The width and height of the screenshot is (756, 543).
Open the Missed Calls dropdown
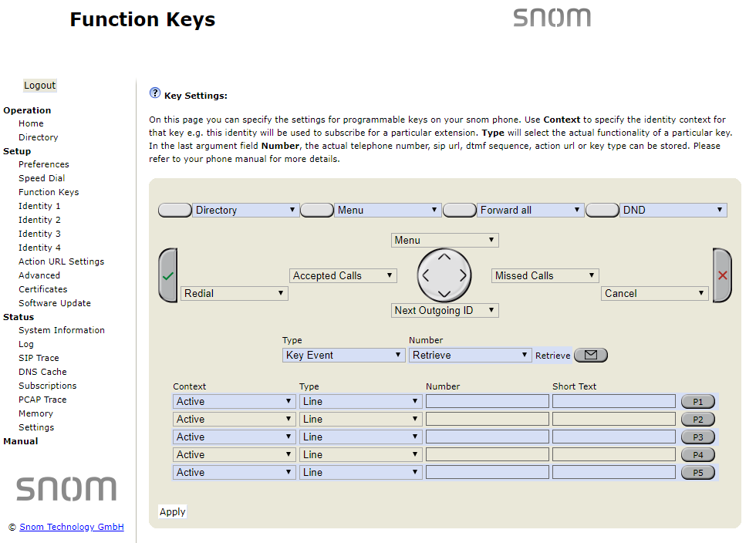(545, 276)
